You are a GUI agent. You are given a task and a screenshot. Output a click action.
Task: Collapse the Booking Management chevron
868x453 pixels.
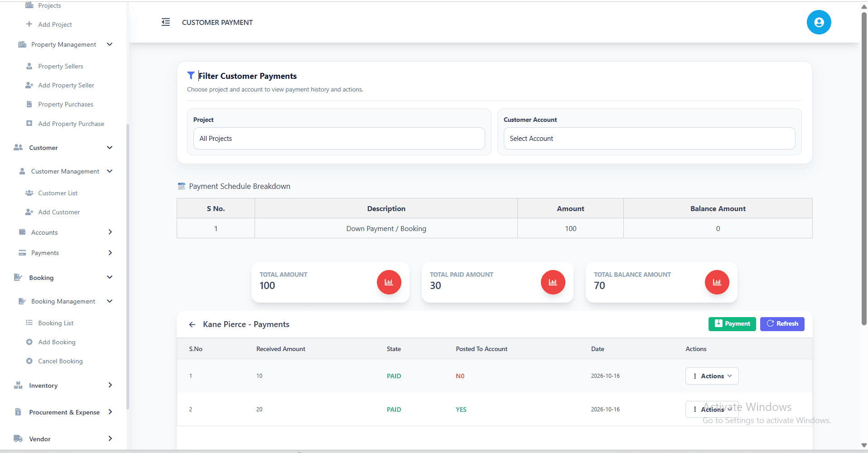coord(110,301)
